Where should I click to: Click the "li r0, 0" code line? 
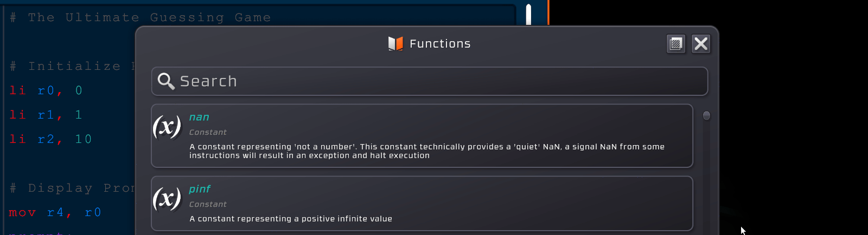[46, 90]
